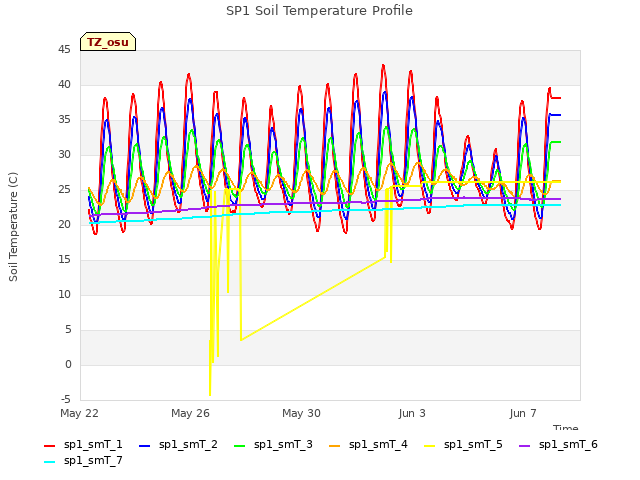This screenshot has width=640, height=480.
Task: Click the blue sp1_smT_2 legend swatch
Action: [144, 446]
